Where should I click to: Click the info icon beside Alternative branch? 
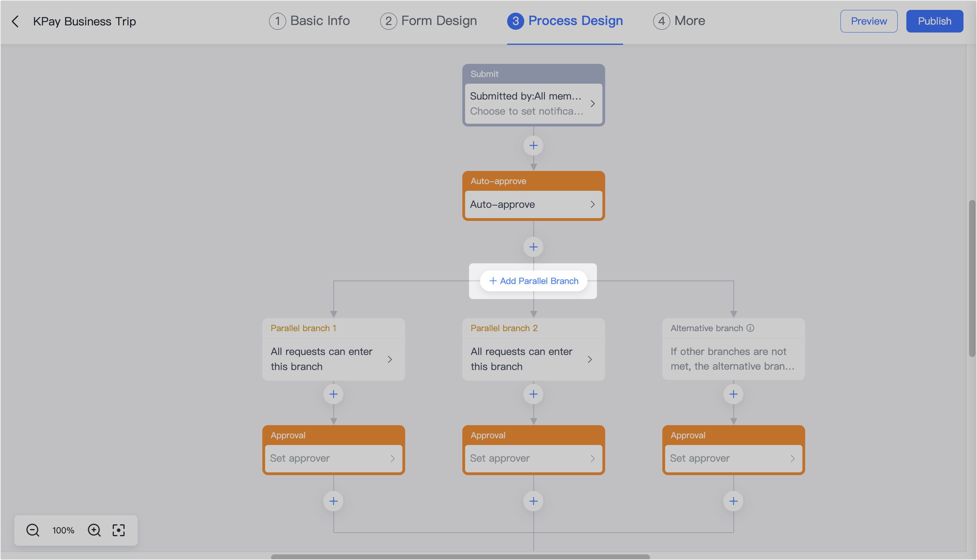click(x=750, y=328)
